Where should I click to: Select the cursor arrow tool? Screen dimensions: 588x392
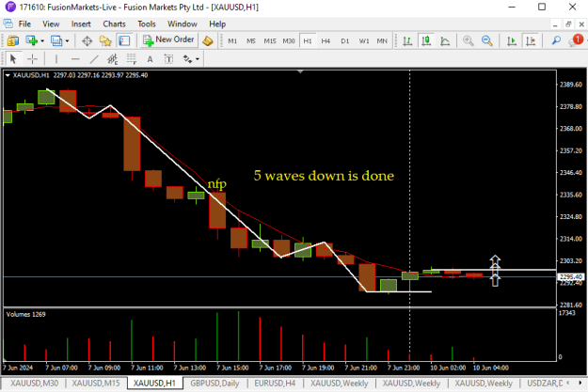[x=13, y=59]
